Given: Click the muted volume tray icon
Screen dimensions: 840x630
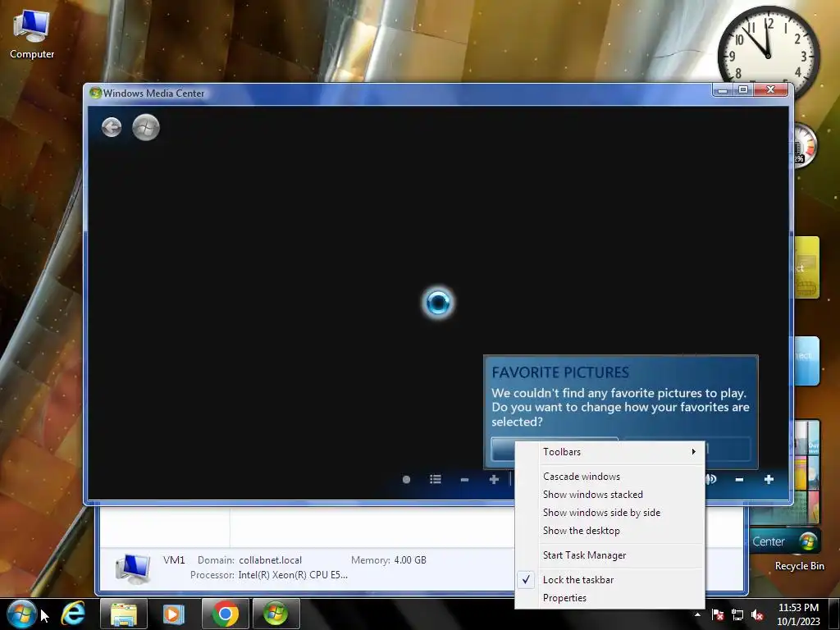Looking at the screenshot, I should pyautogui.click(x=757, y=614).
